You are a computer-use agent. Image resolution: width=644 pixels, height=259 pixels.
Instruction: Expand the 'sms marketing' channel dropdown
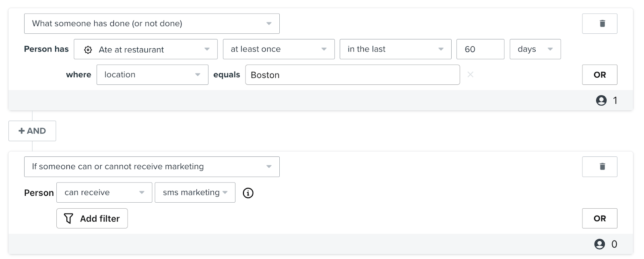click(195, 193)
